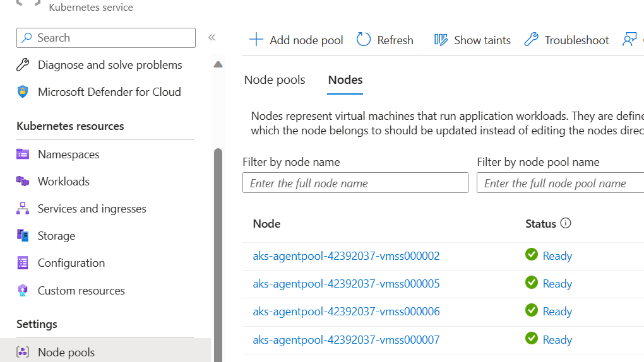The width and height of the screenshot is (644, 362).
Task: Click the Add node pool plus icon
Action: coord(256,40)
